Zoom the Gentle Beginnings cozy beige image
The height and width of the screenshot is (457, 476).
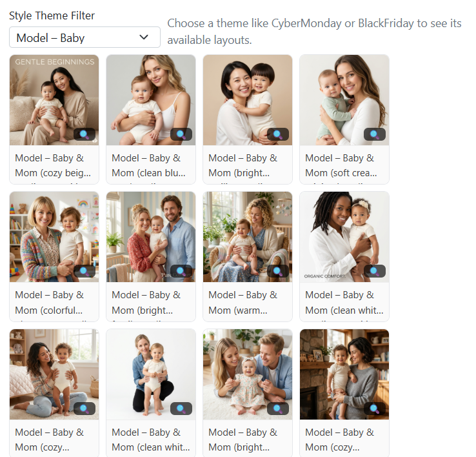coord(84,134)
